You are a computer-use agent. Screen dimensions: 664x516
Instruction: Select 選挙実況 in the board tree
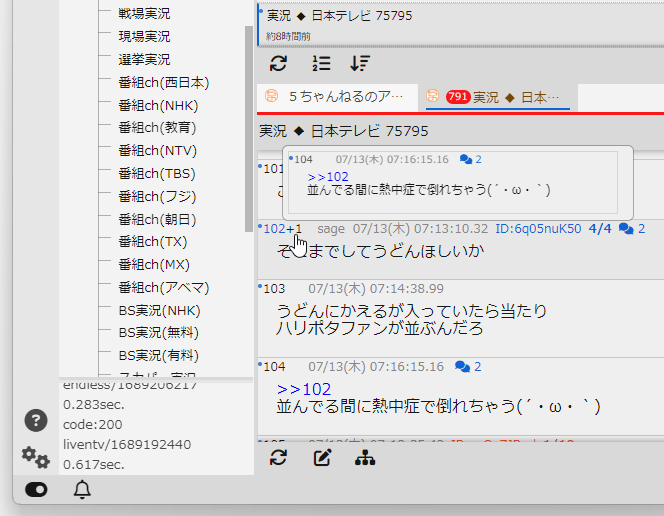pyautogui.click(x=144, y=59)
